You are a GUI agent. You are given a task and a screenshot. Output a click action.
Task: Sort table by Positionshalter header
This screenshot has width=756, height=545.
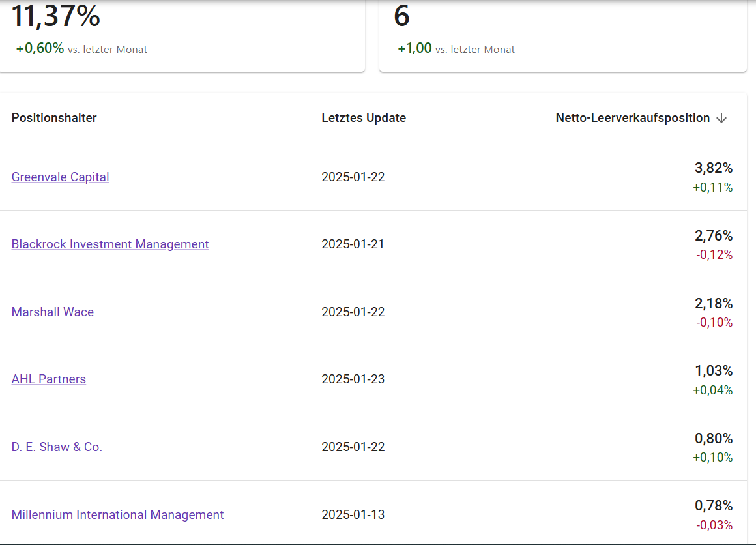pos(54,118)
